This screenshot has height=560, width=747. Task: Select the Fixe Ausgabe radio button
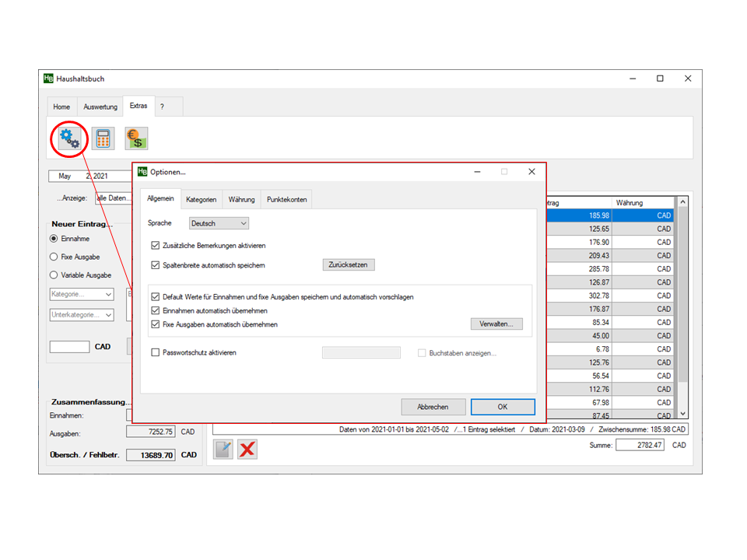[x=54, y=257]
